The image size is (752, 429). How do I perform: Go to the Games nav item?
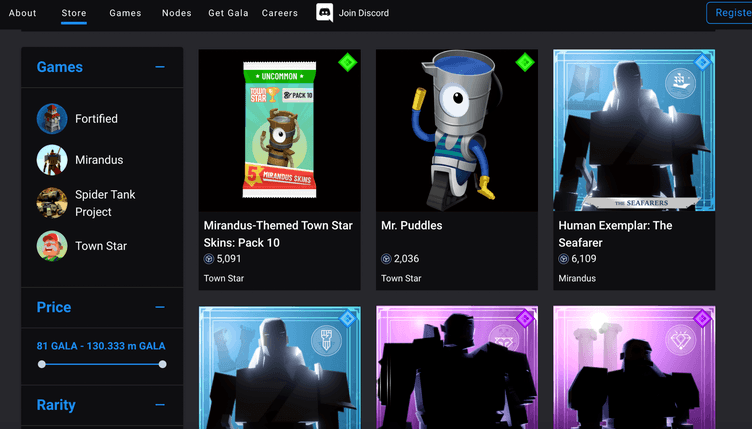[x=125, y=13]
